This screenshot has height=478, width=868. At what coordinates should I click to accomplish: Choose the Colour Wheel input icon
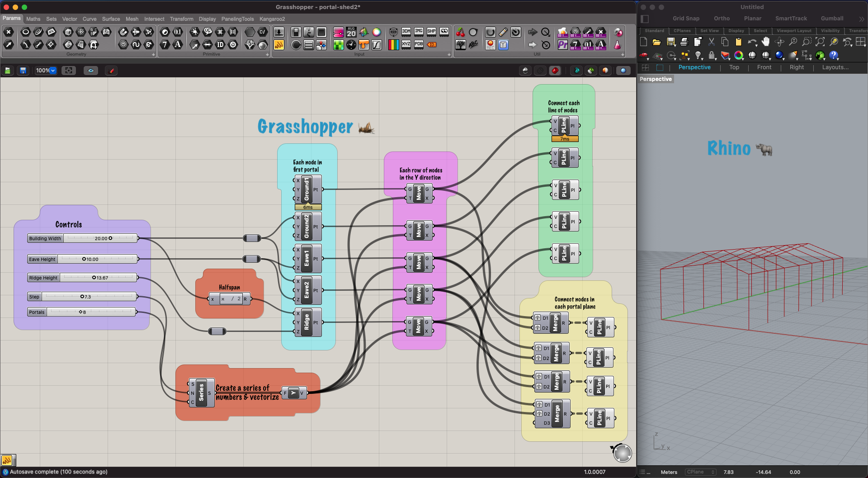point(377,32)
